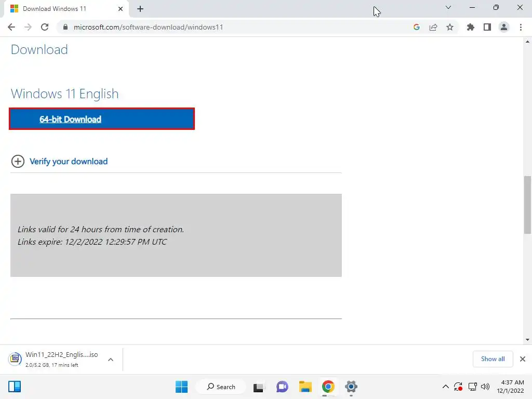Viewport: 532px width, 399px height.
Task: Open the Widgets panel in taskbar
Action: [x=15, y=387]
